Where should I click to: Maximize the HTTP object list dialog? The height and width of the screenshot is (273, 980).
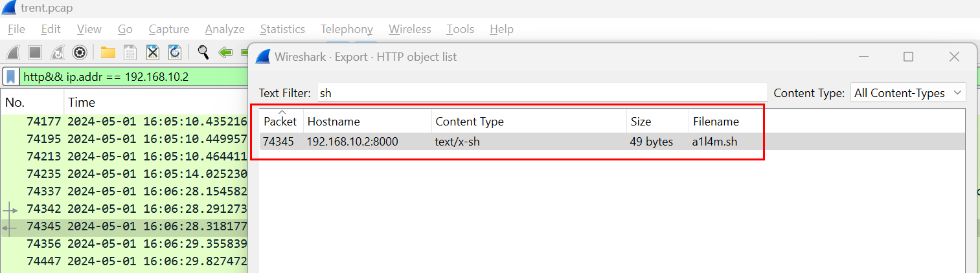tap(908, 57)
